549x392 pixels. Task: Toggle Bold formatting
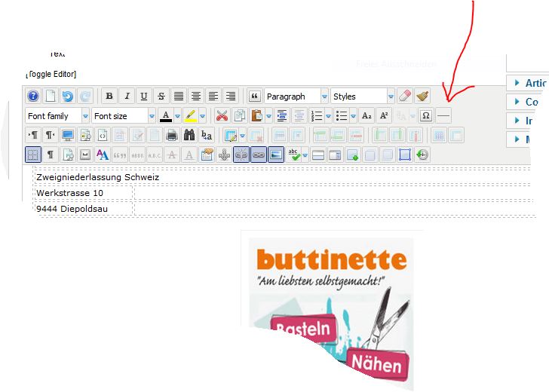pyautogui.click(x=109, y=96)
